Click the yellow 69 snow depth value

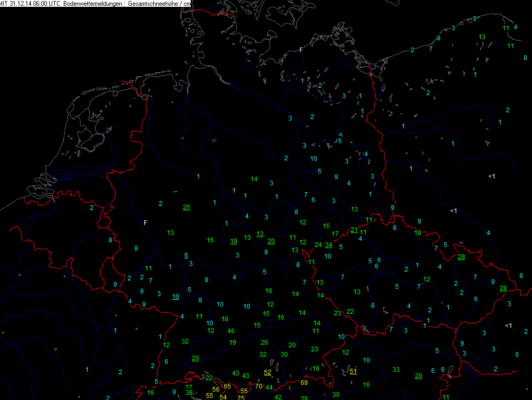click(x=304, y=383)
